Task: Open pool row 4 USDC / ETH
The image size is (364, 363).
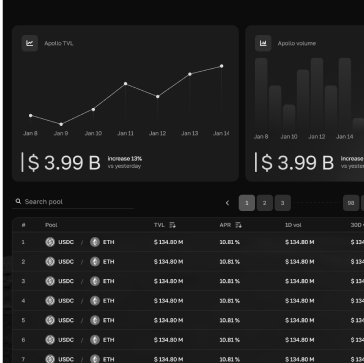Action: click(x=188, y=301)
